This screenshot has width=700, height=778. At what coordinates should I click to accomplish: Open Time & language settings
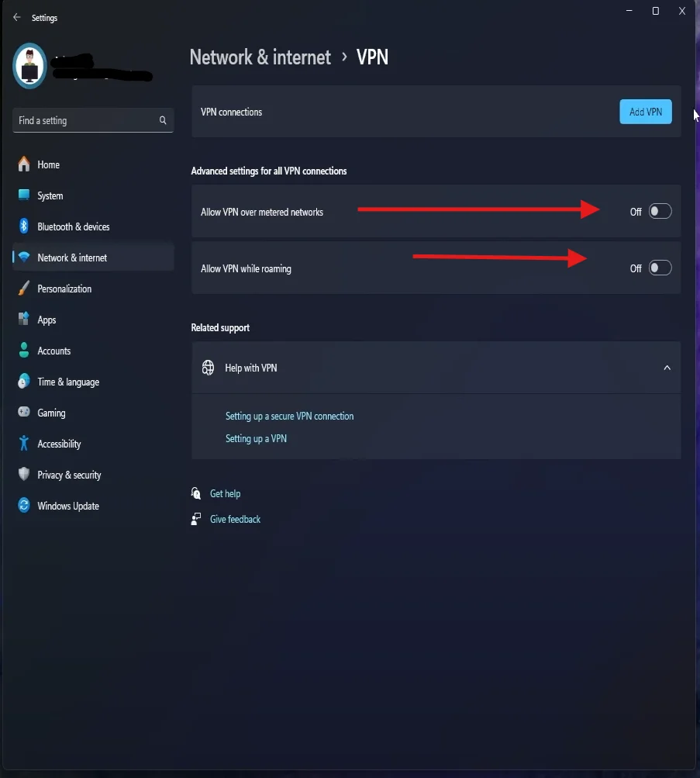68,382
